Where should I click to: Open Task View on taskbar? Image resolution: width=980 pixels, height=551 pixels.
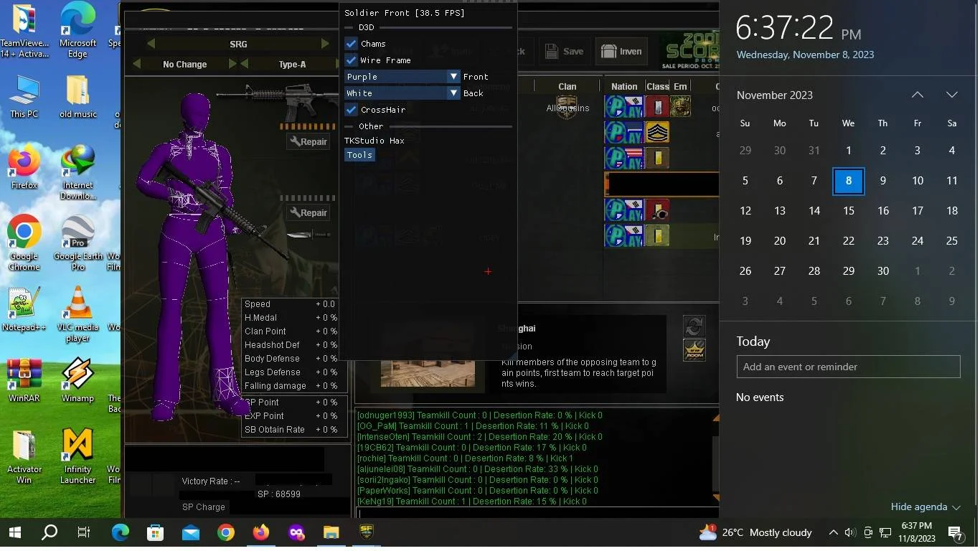(x=84, y=532)
